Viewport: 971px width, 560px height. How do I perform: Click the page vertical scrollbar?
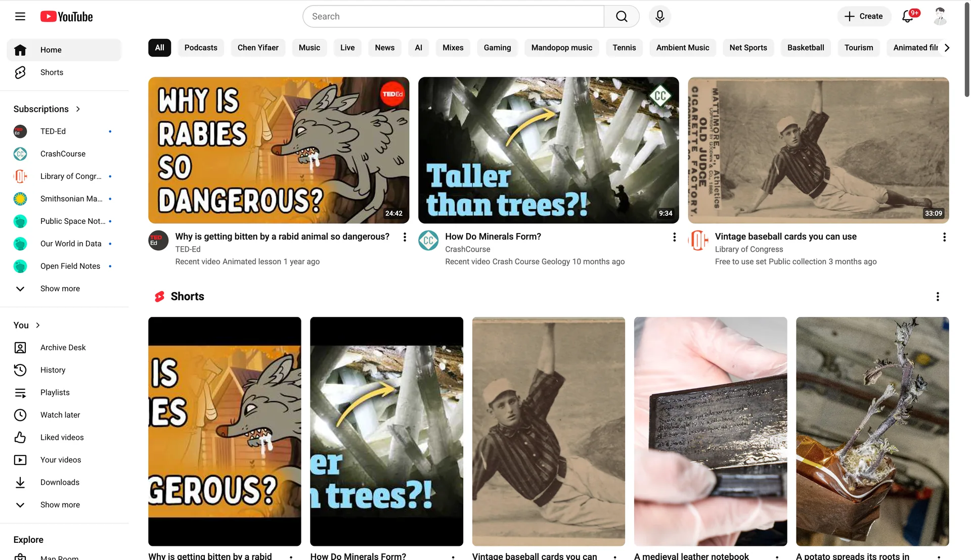(x=967, y=51)
